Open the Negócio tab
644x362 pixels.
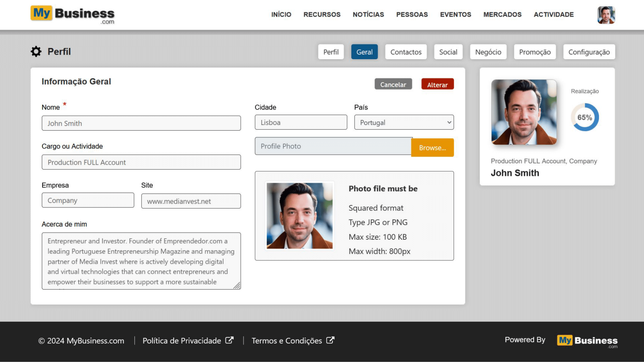488,52
